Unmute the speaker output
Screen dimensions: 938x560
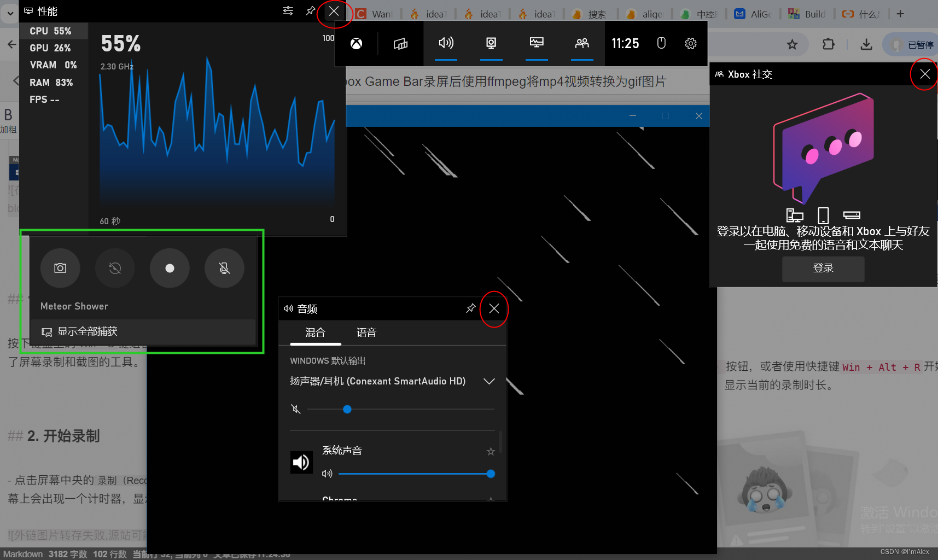point(296,409)
